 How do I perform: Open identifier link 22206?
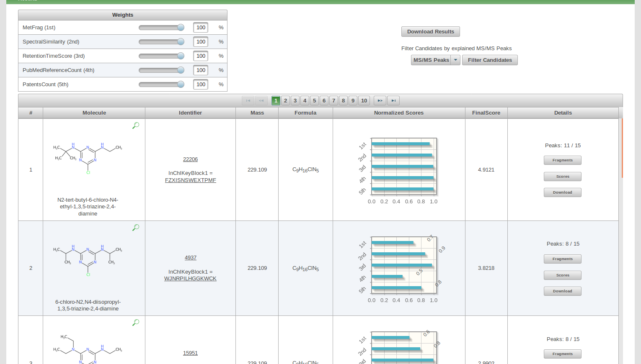pyautogui.click(x=190, y=159)
